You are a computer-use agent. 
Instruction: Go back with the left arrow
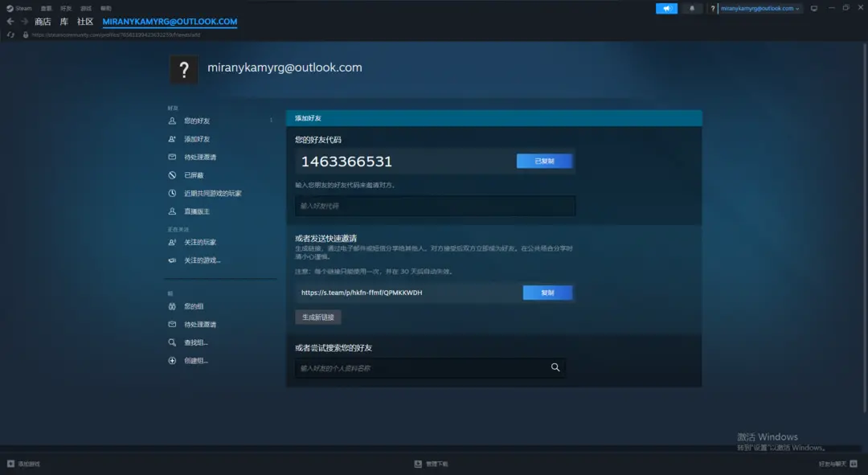pos(10,21)
